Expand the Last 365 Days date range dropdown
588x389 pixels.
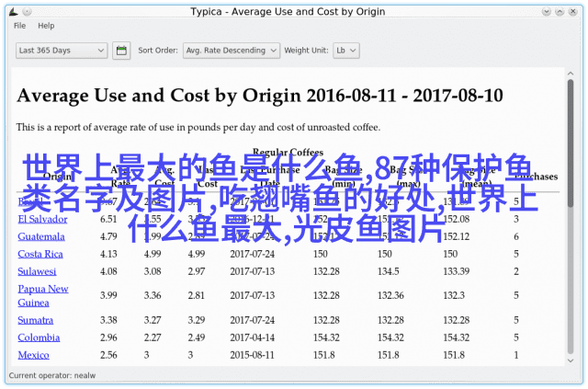click(61, 51)
